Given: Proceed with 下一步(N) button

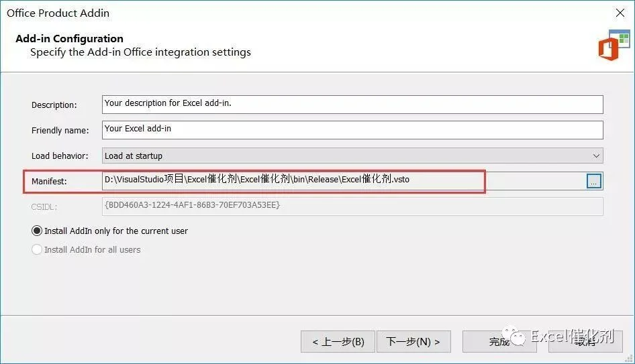Looking at the screenshot, I should (x=413, y=342).
